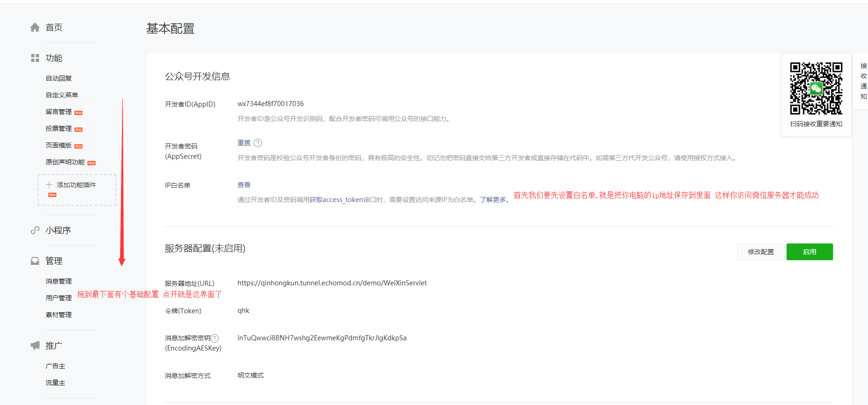The height and width of the screenshot is (405, 868).
Task: Click the server URL text
Action: tap(332, 283)
